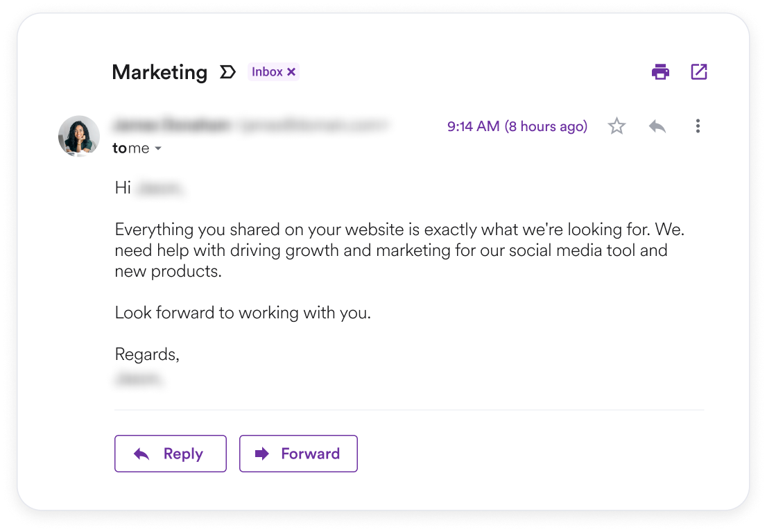Click the "Look forward to working" line

pos(243,313)
